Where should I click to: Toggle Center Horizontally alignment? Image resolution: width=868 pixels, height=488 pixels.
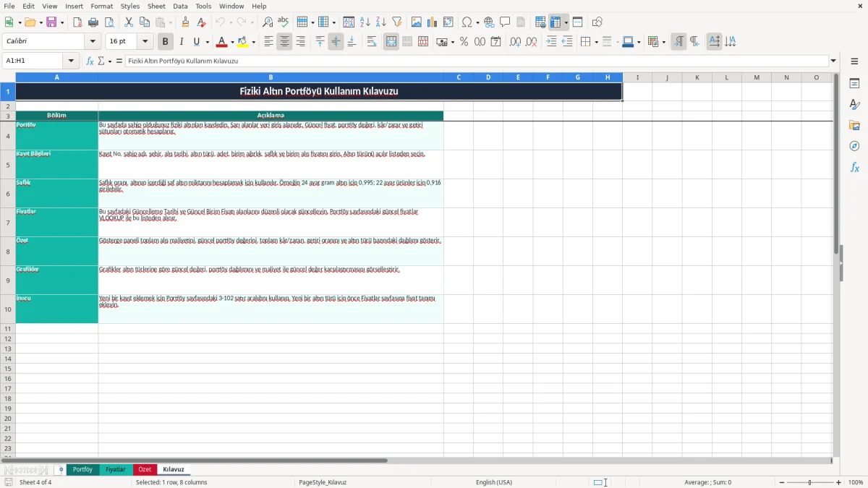tap(284, 42)
